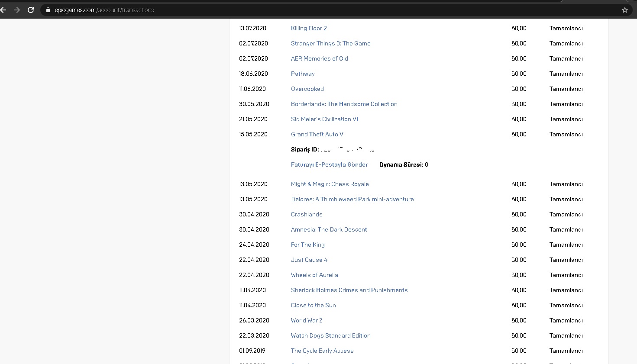
Task: Open the Crashlands transaction
Action: [307, 214]
